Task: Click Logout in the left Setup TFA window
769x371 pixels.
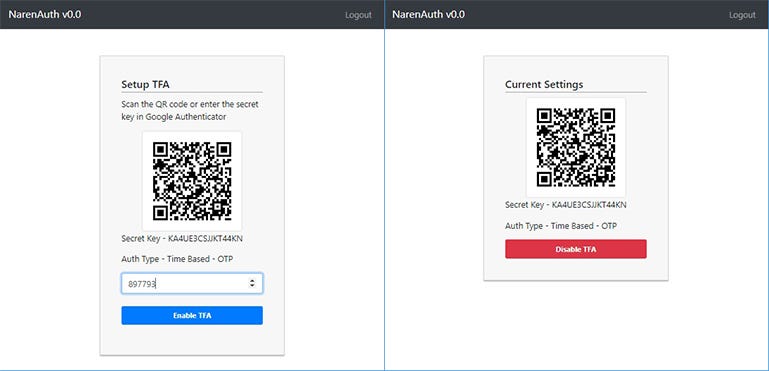Action: pyautogui.click(x=358, y=15)
